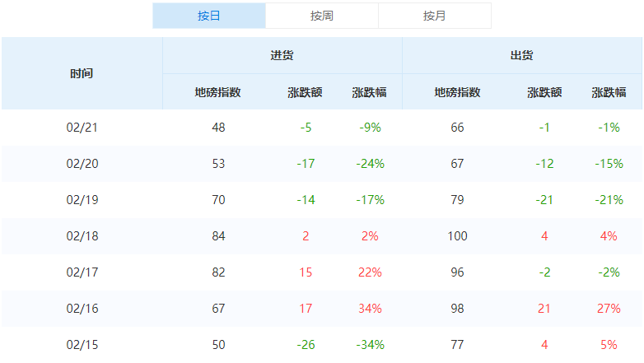Click 出货 change -12 on 02/20
The width and height of the screenshot is (644, 363).
tap(544, 164)
